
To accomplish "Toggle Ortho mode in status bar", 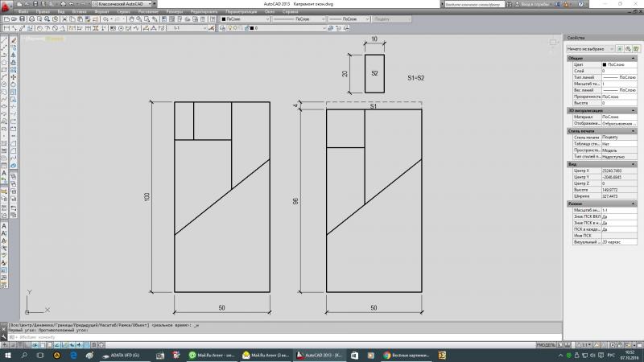I will (27, 345).
